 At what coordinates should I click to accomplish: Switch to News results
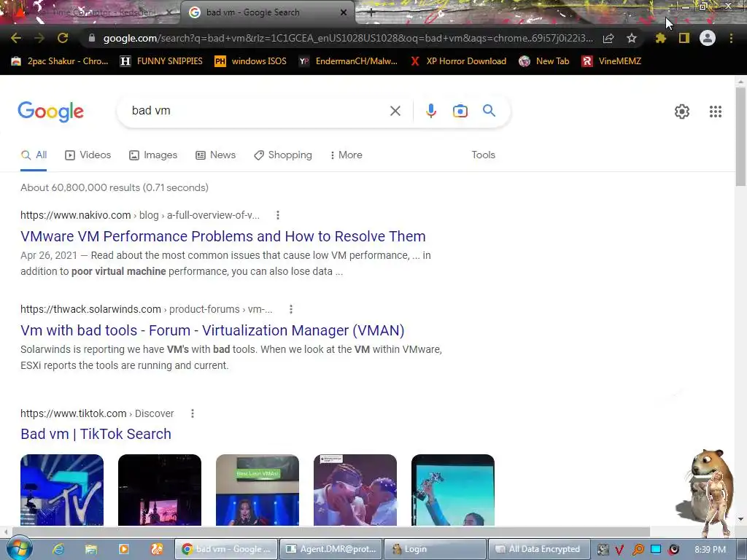point(216,155)
